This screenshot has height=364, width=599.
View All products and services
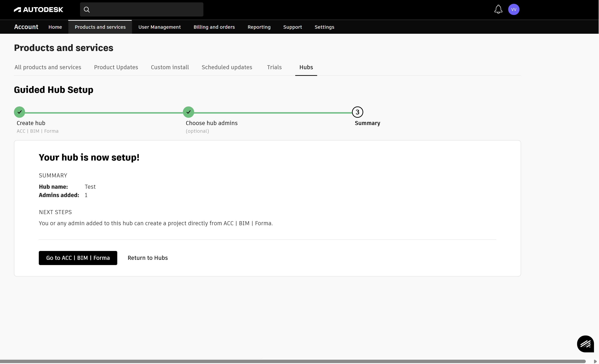pos(48,67)
